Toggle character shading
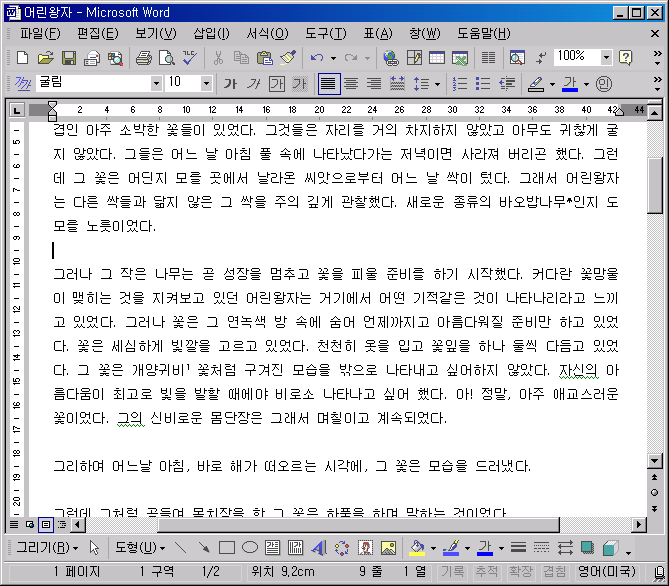 coord(300,84)
